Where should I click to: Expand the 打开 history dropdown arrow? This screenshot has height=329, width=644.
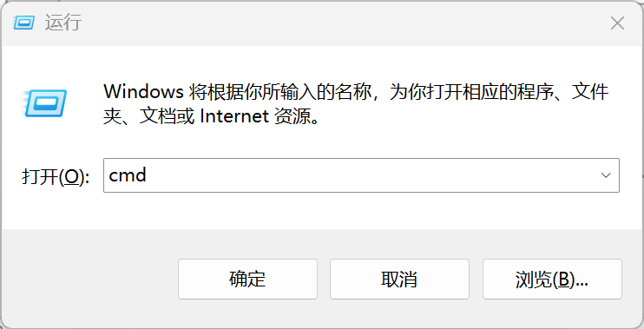pyautogui.click(x=606, y=175)
